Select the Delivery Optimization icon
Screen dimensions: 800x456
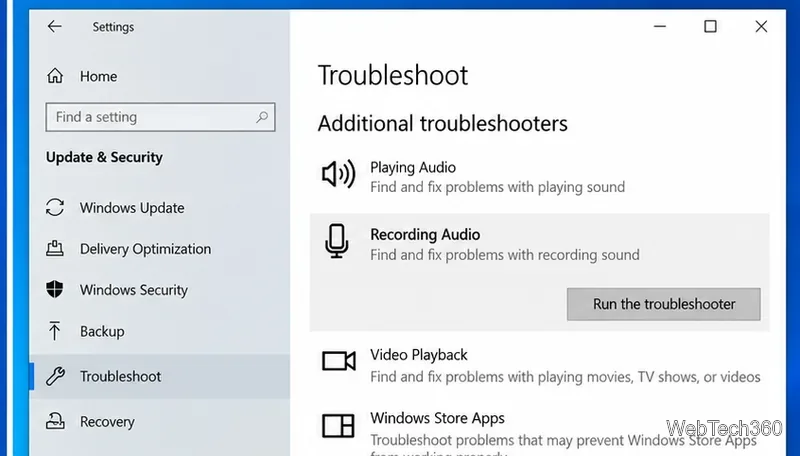(x=55, y=248)
